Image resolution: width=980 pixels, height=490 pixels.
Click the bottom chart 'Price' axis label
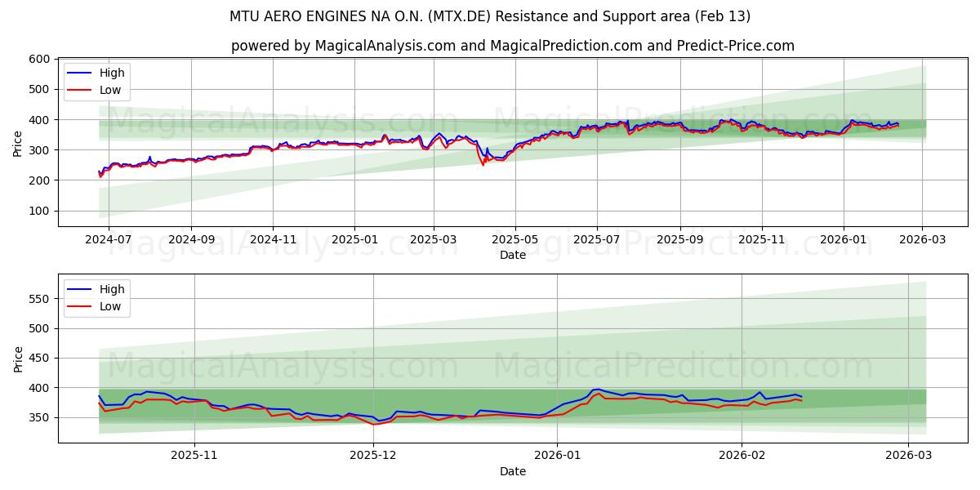coord(18,358)
